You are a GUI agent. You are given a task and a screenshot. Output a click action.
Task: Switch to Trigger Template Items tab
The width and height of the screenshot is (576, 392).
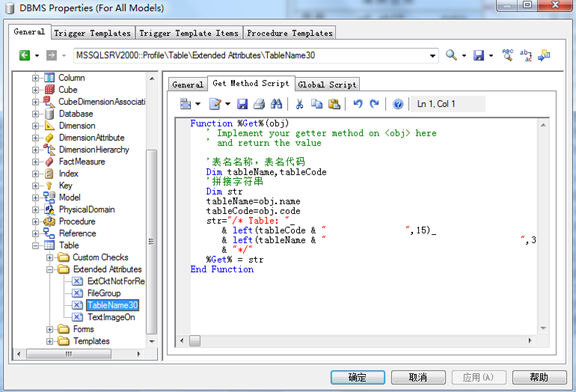pyautogui.click(x=189, y=33)
